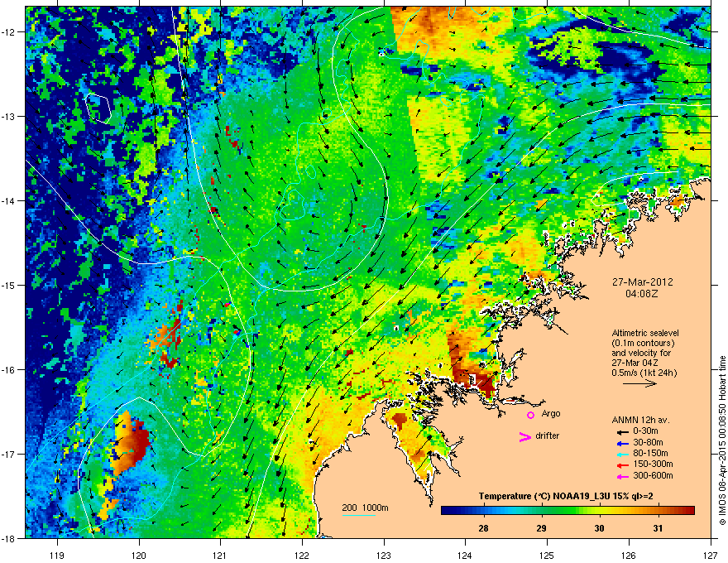The height and width of the screenshot is (563, 728).
Task: Click the dark red end of temperature colorbar
Action: 689,511
